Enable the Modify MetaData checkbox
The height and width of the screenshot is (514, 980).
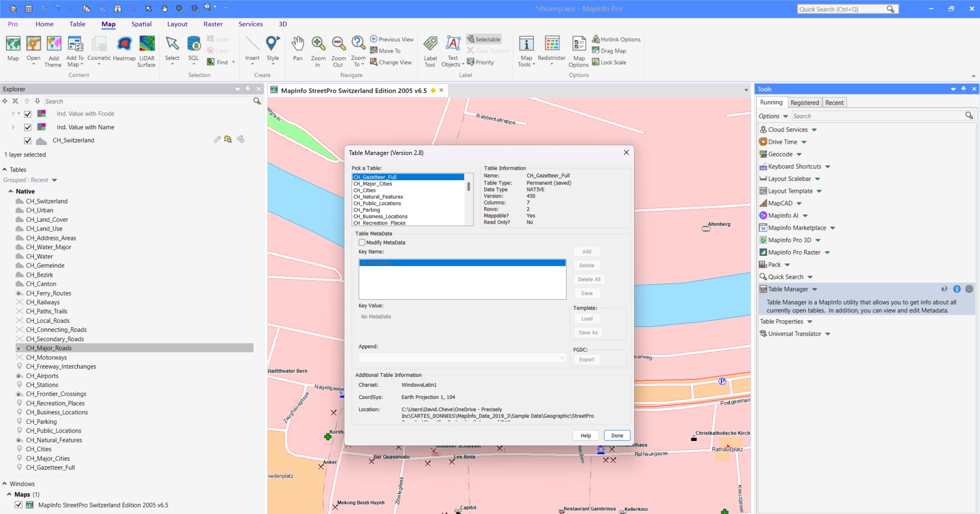362,242
